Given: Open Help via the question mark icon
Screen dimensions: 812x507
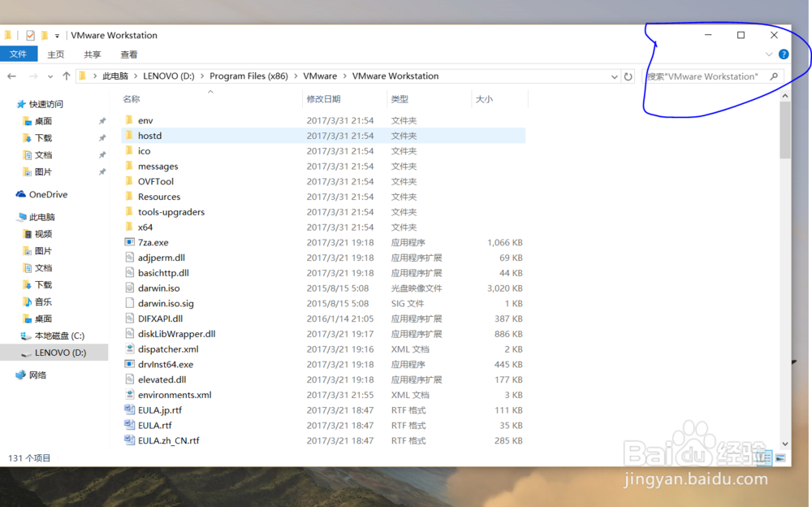Looking at the screenshot, I should (x=784, y=54).
